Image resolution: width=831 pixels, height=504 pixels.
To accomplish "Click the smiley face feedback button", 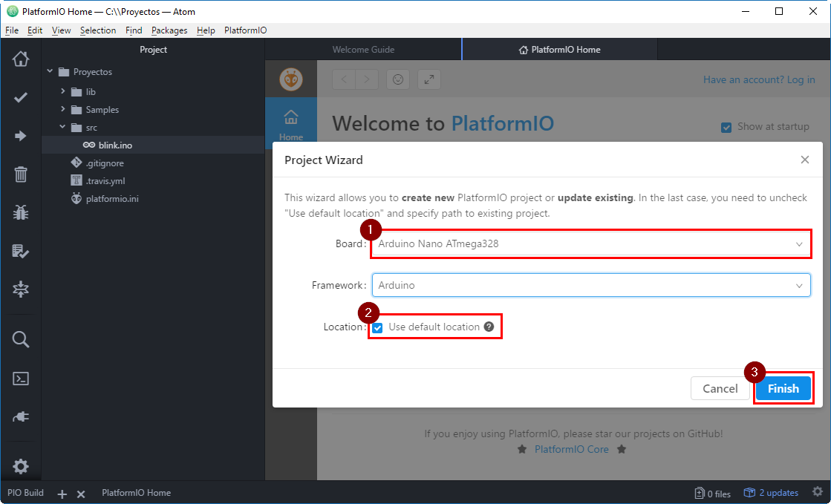I will (x=398, y=79).
